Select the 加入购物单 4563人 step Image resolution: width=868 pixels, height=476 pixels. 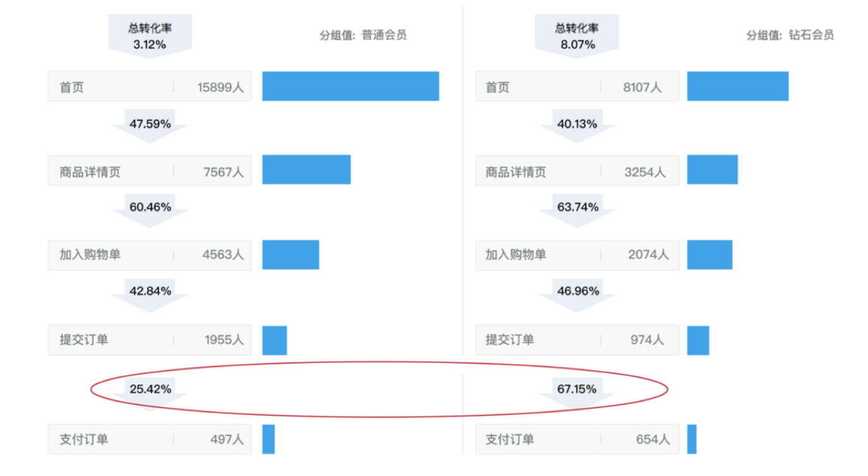click(150, 255)
